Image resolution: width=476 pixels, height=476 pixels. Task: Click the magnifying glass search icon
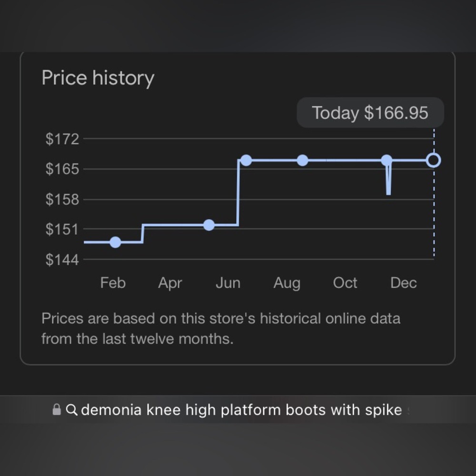[71, 409]
